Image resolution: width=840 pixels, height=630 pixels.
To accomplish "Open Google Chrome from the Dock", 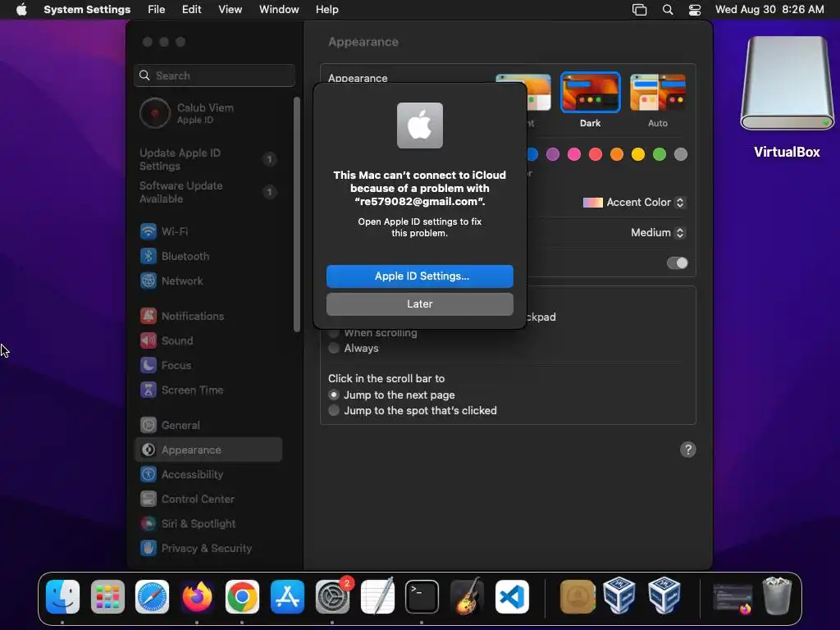I will 242,596.
